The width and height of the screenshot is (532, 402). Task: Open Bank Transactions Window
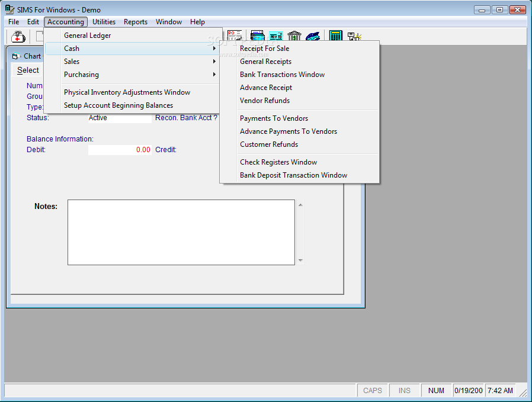pos(300,75)
